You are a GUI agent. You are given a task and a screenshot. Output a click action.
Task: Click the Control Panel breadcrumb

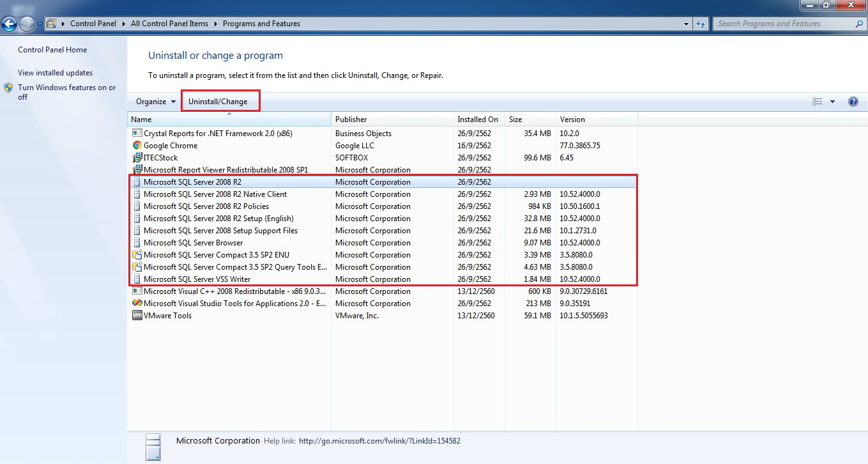[x=93, y=24]
